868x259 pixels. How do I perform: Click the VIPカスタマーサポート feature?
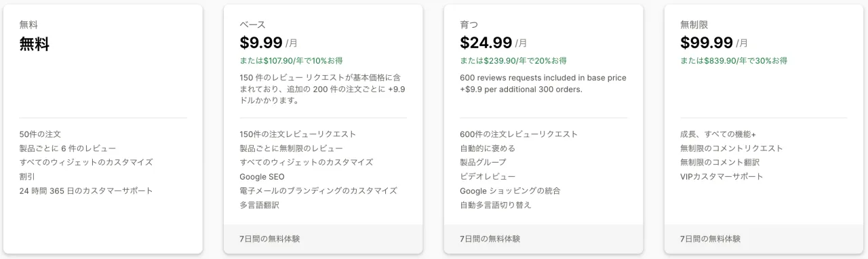tap(722, 176)
